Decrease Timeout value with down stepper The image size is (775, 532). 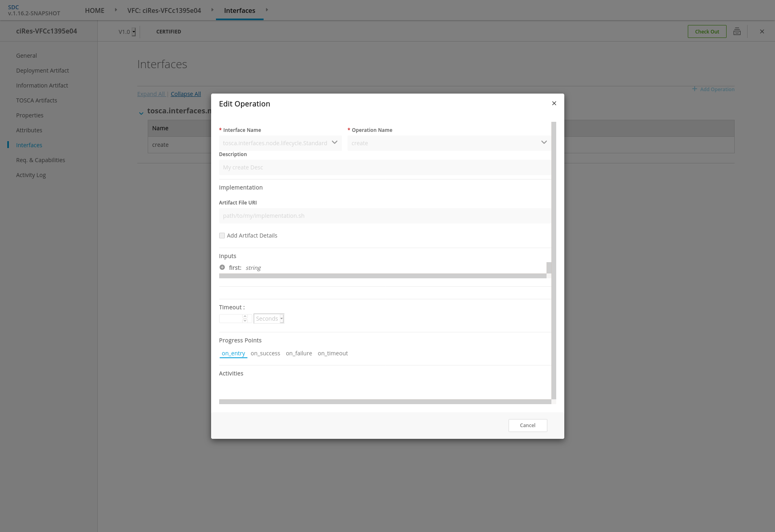click(245, 321)
